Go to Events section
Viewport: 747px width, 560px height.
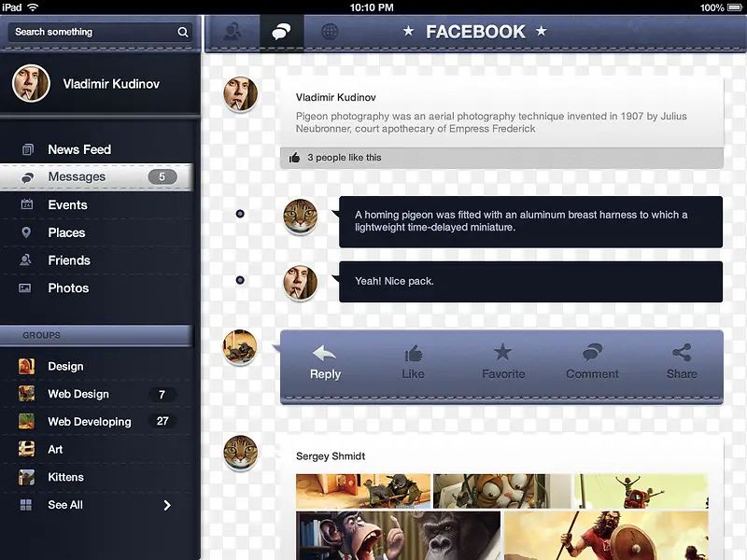point(67,205)
